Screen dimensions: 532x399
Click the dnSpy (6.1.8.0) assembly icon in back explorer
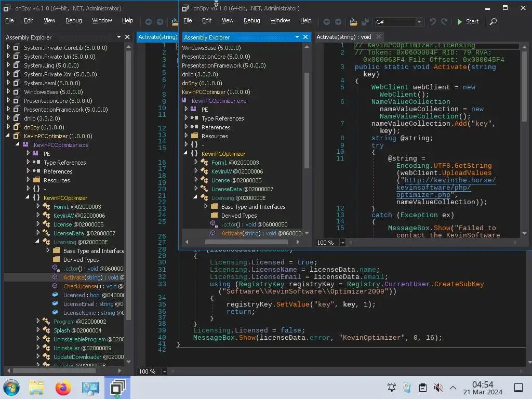[17, 127]
